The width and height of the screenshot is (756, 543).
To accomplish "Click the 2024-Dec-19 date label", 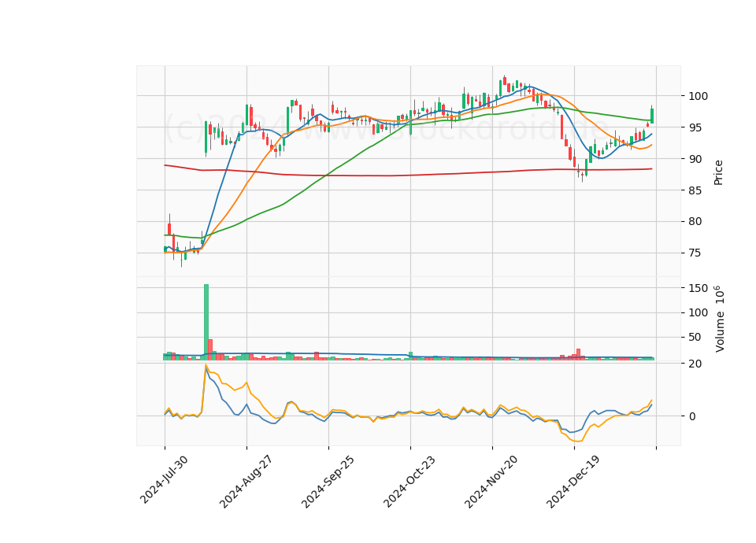I will point(573,482).
